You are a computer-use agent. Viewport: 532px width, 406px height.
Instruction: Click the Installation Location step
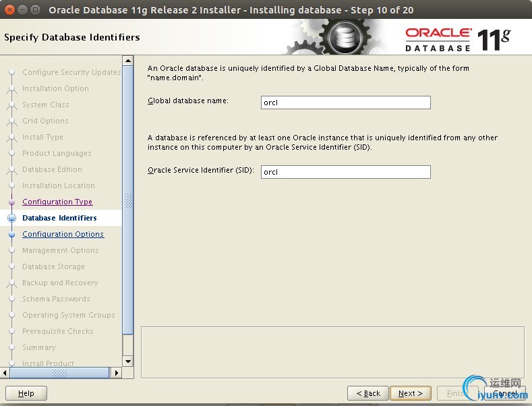click(x=59, y=185)
